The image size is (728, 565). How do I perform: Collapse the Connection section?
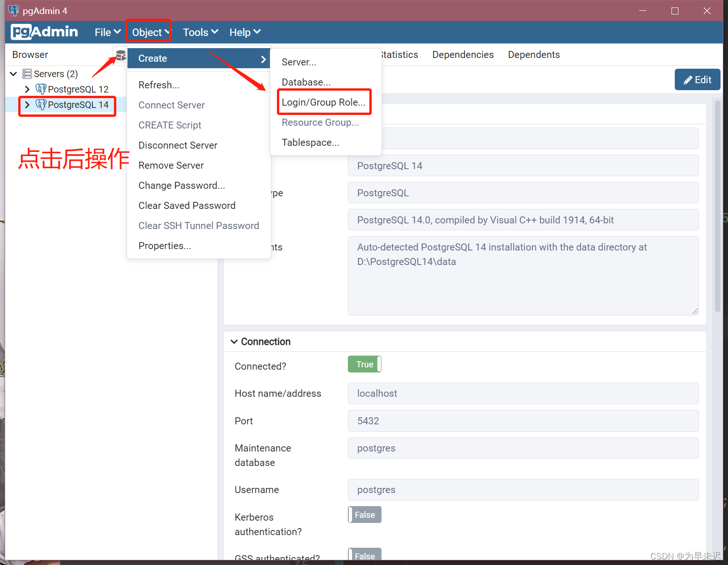click(234, 342)
